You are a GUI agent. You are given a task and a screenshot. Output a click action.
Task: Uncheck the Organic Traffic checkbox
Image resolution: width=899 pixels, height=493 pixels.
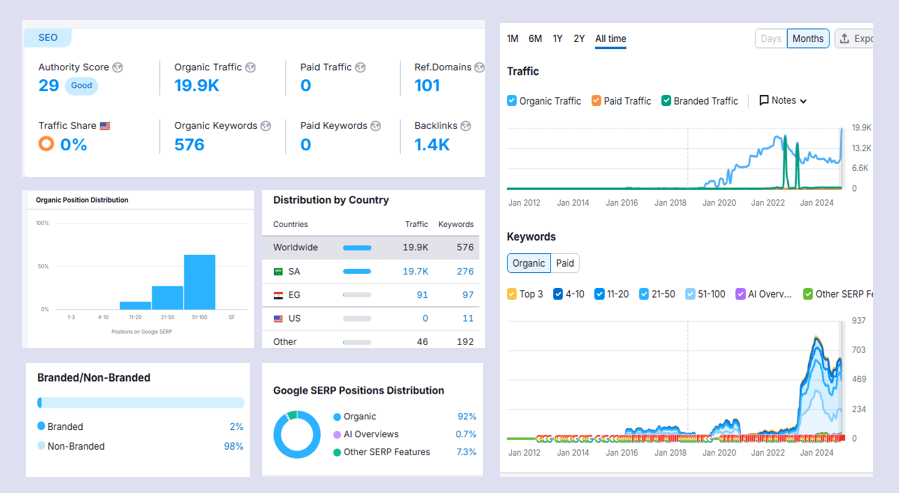pos(513,101)
